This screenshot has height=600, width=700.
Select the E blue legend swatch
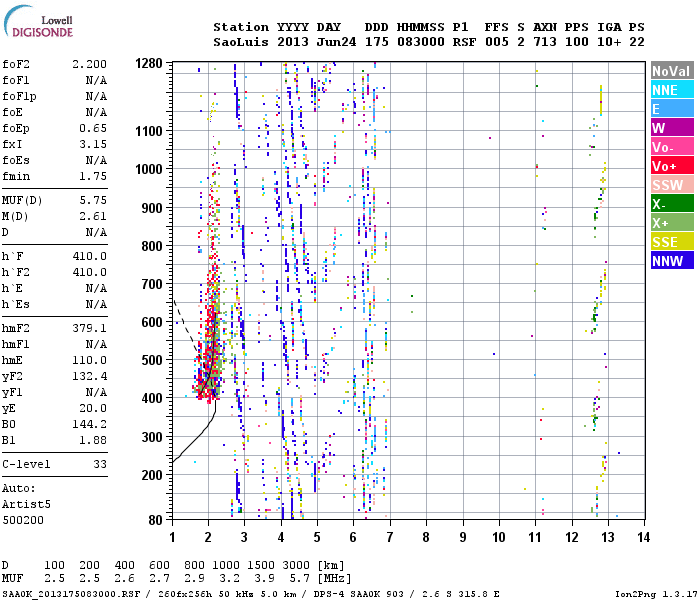click(672, 108)
